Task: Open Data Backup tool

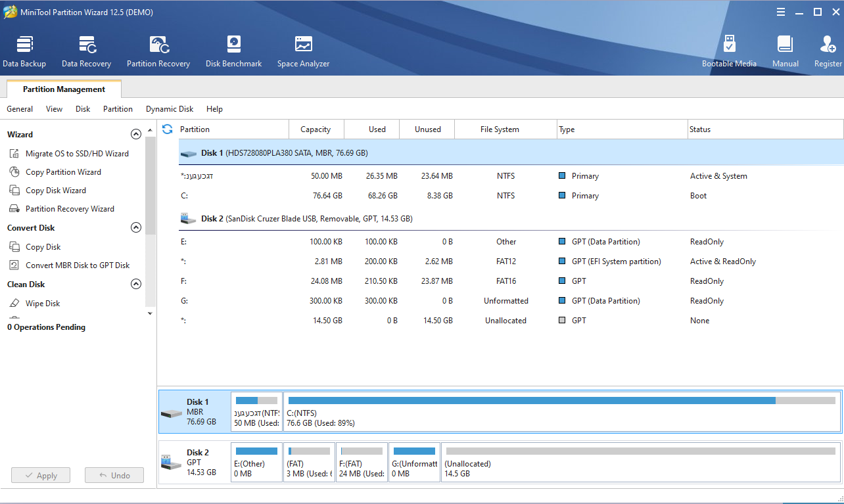Action: pyautogui.click(x=24, y=52)
